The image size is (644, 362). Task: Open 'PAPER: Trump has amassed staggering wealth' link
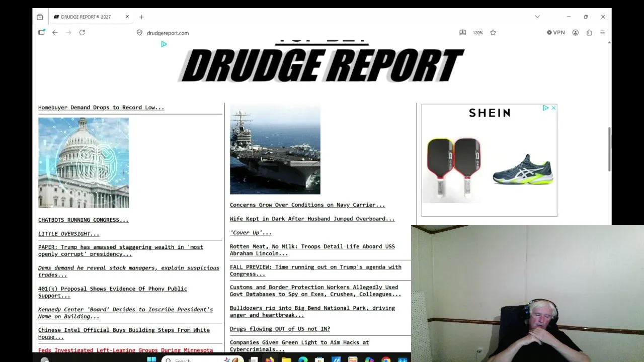click(121, 250)
